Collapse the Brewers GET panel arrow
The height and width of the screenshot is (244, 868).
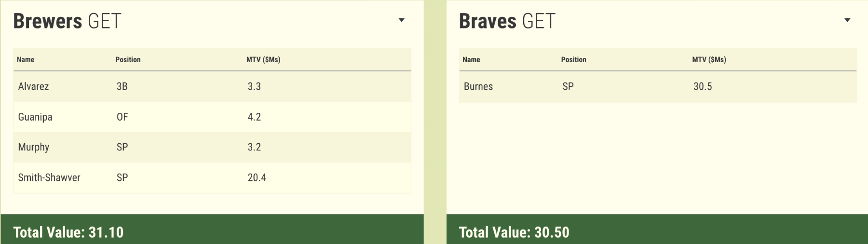pos(401,20)
